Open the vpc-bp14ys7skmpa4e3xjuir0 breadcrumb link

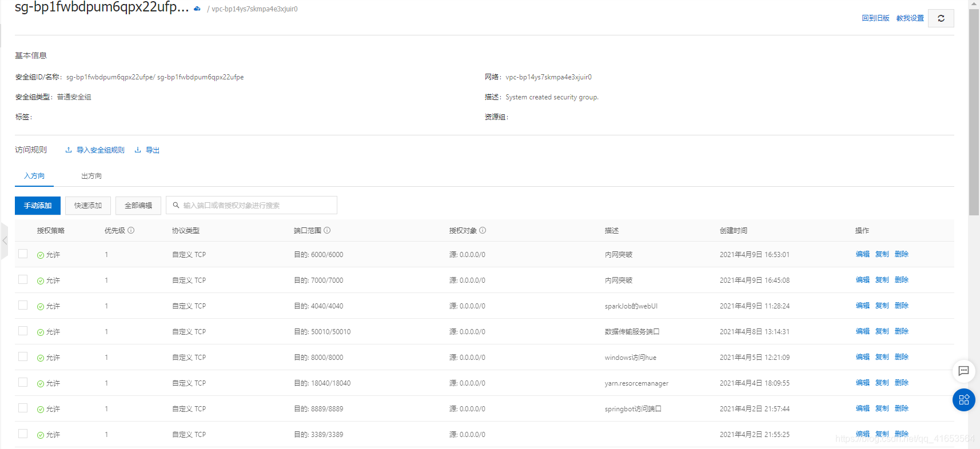click(x=254, y=9)
